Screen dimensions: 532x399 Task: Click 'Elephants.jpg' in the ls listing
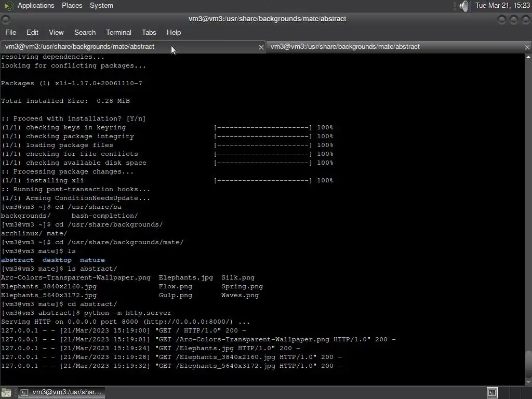[x=185, y=277]
